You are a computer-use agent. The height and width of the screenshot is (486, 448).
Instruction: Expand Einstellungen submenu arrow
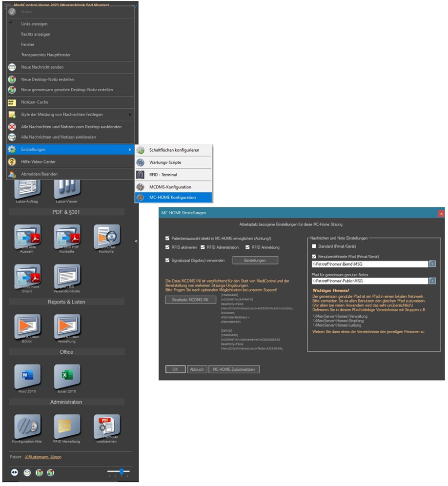point(129,149)
